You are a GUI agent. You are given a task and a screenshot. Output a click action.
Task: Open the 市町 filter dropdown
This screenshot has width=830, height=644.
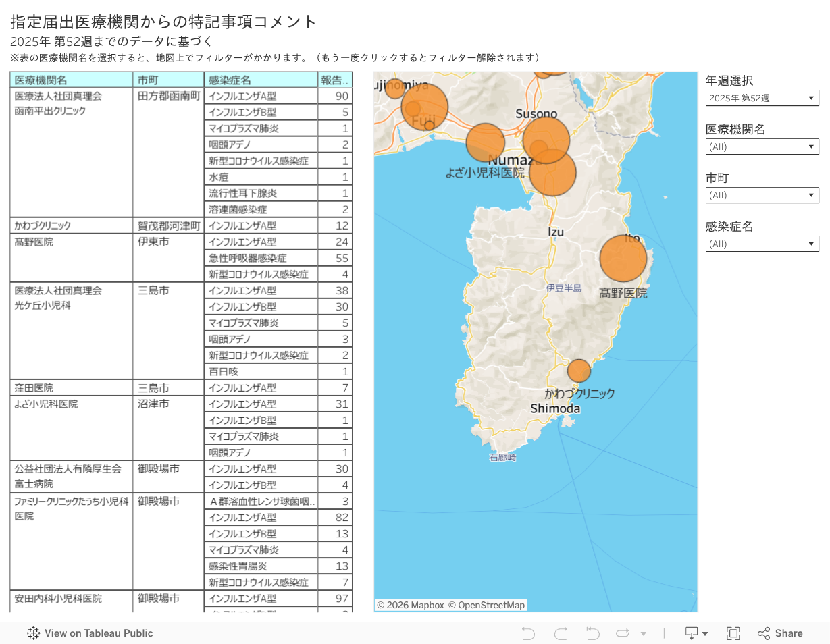(x=762, y=195)
